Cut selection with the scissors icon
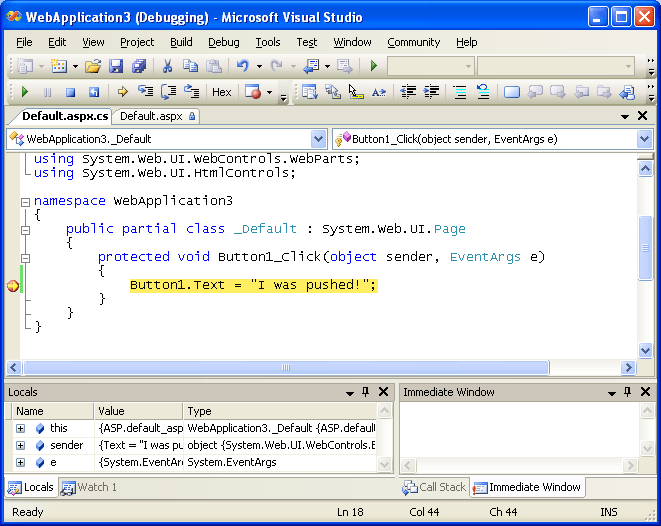661x526 pixels. [167, 66]
